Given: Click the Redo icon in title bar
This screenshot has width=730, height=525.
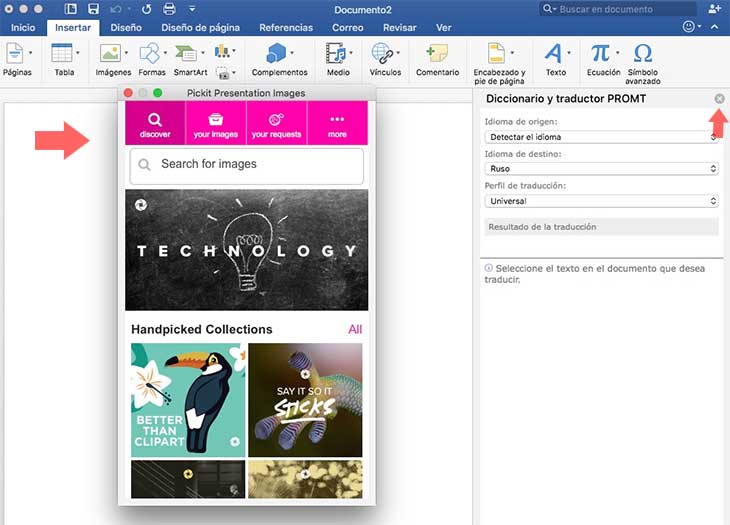Looking at the screenshot, I should coord(146,9).
